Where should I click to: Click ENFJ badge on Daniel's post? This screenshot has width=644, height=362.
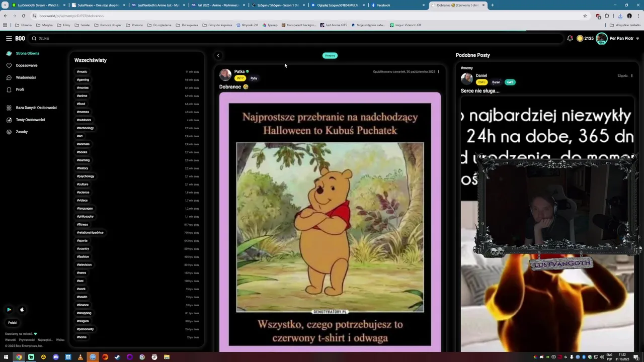[481, 82]
